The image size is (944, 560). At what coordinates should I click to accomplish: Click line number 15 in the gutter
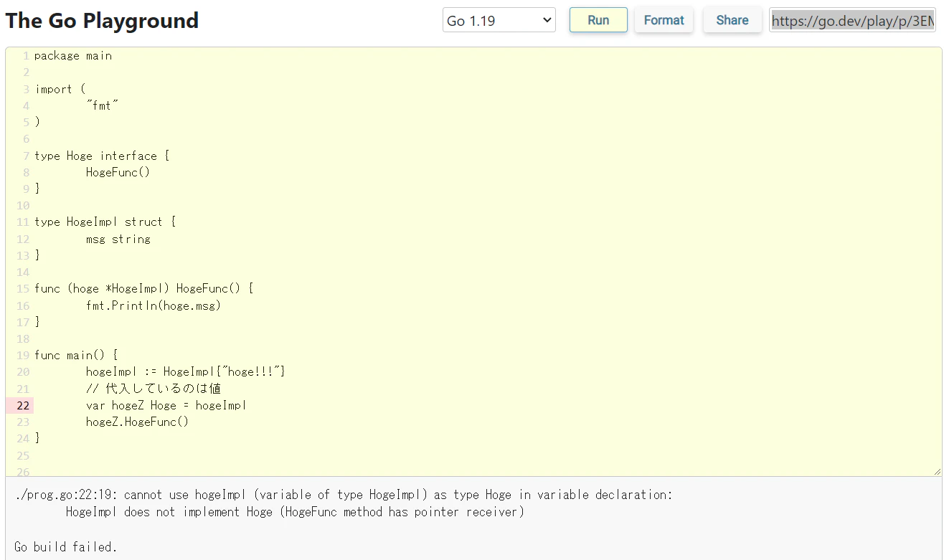pos(23,288)
